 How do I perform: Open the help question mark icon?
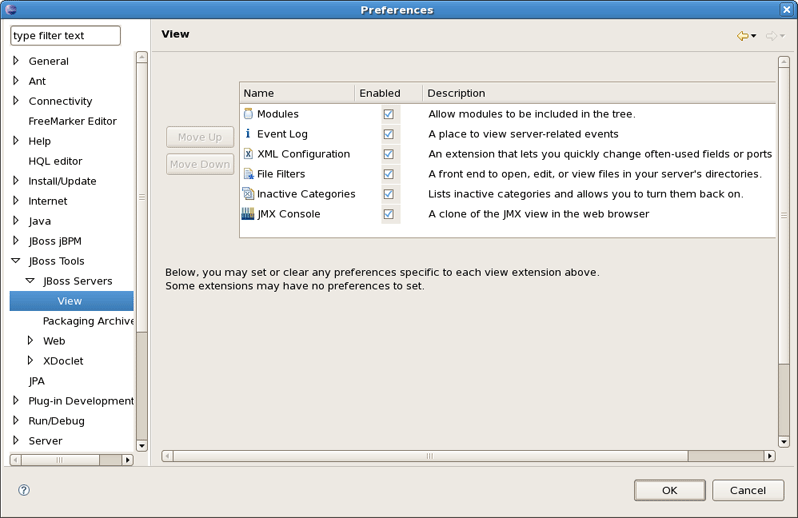point(24,490)
